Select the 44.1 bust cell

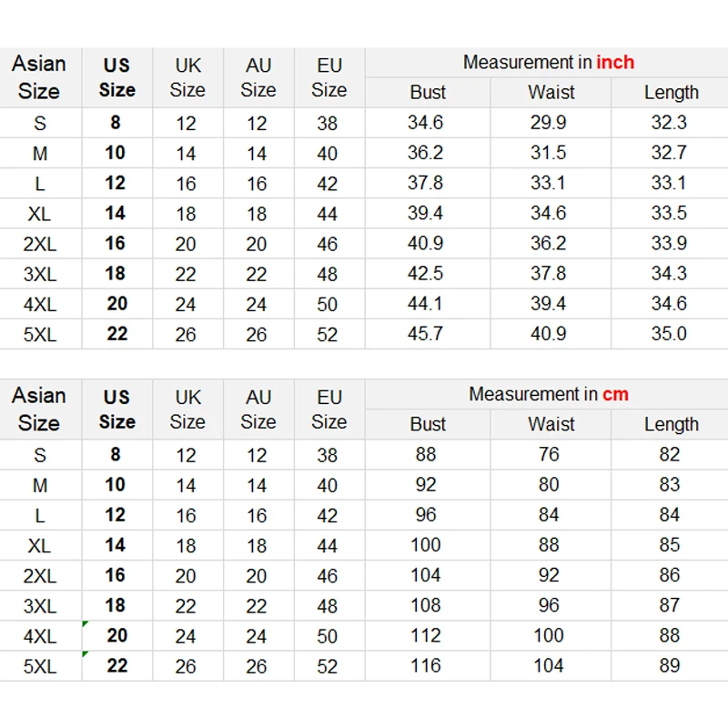coord(426,304)
